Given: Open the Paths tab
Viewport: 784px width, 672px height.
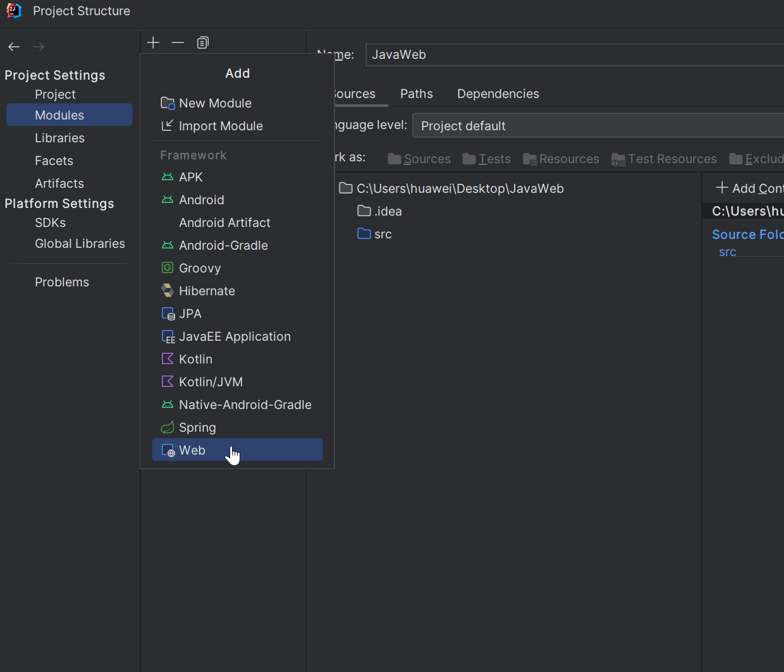Looking at the screenshot, I should tap(416, 94).
